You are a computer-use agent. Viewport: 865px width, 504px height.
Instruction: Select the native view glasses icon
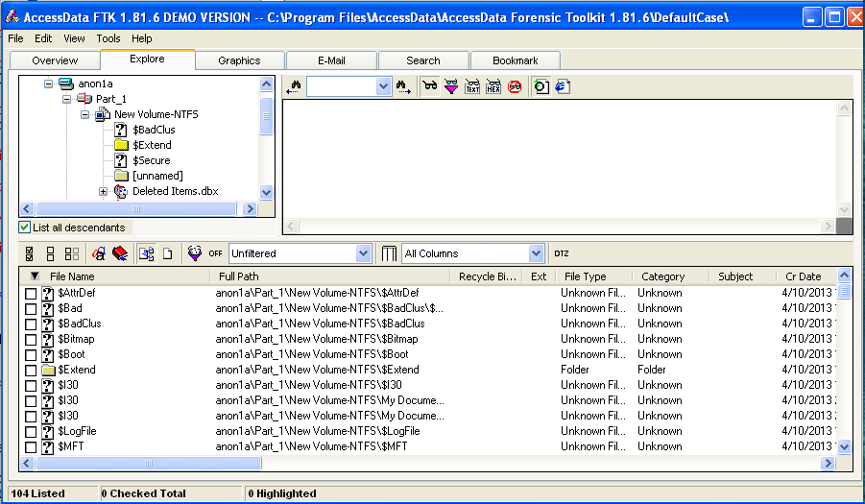click(x=430, y=86)
